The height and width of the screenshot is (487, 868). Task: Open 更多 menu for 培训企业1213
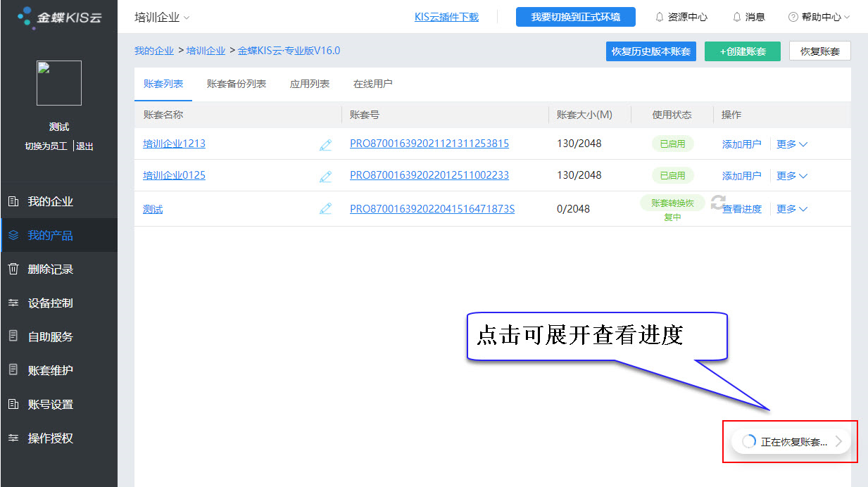(792, 144)
